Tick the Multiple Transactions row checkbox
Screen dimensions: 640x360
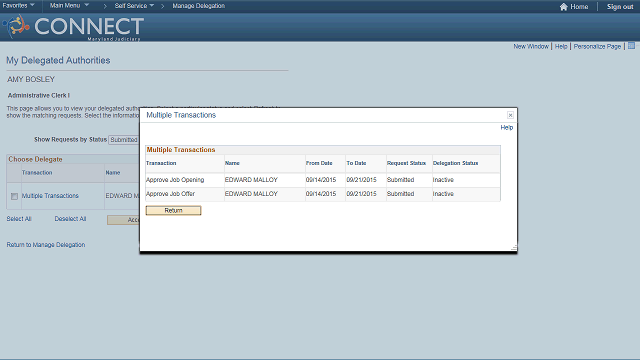[14, 196]
